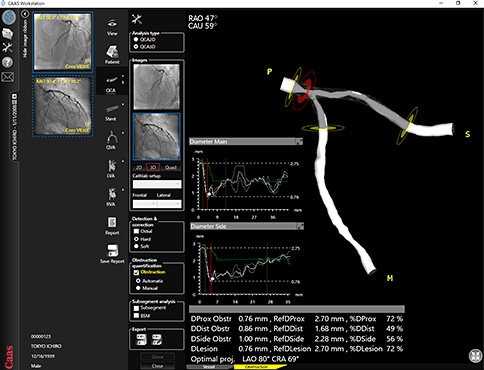Click the crossed-tools icon above Analysis type
The image size is (484, 370).
click(137, 19)
